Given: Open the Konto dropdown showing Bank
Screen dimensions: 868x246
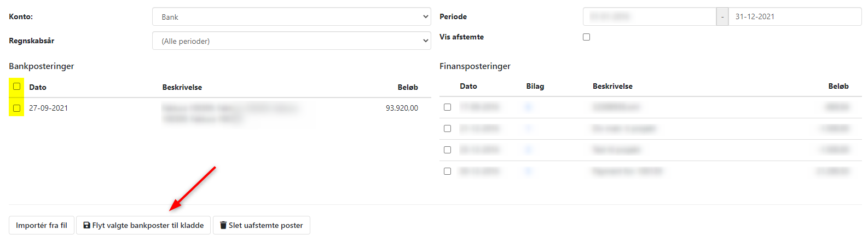Looking at the screenshot, I should (291, 17).
